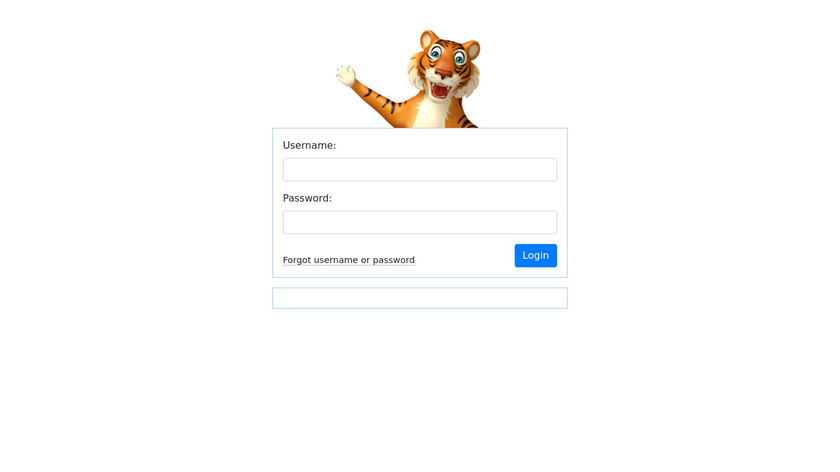Click the tiger's striped outstretched arm
Image resolution: width=840 pixels, height=472 pixels.
pyautogui.click(x=386, y=102)
